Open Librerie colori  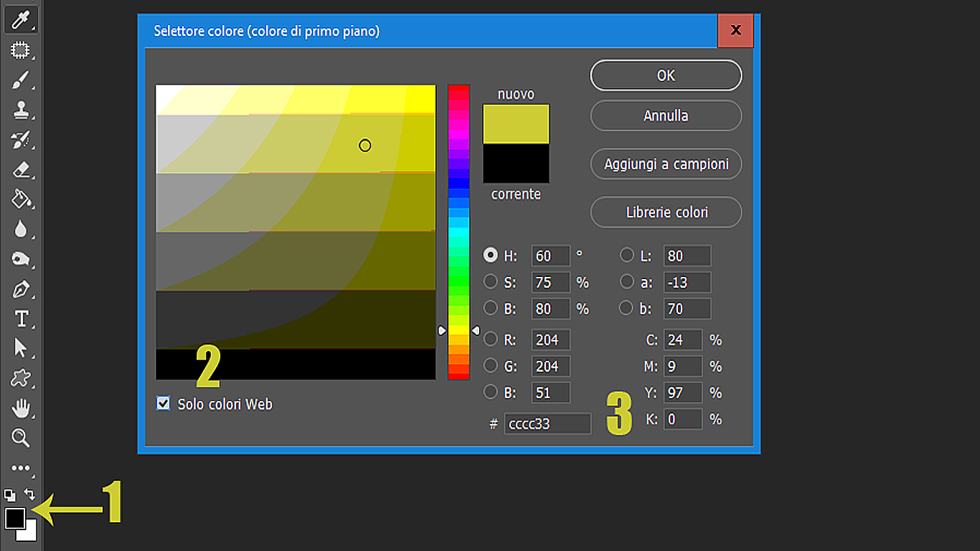point(666,212)
